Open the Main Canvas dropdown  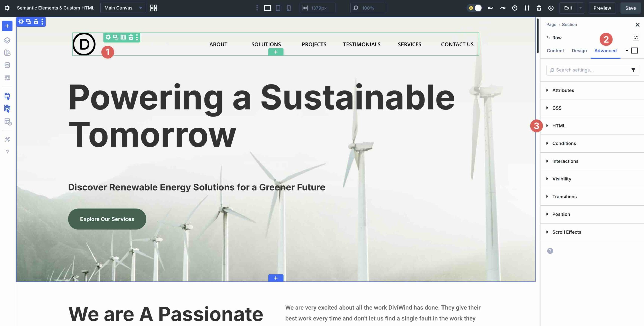click(123, 8)
